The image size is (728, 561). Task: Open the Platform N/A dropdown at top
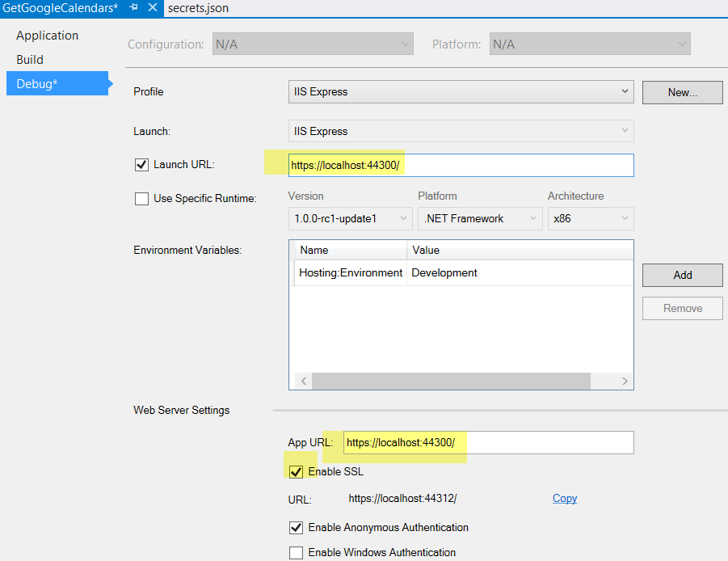pos(590,44)
